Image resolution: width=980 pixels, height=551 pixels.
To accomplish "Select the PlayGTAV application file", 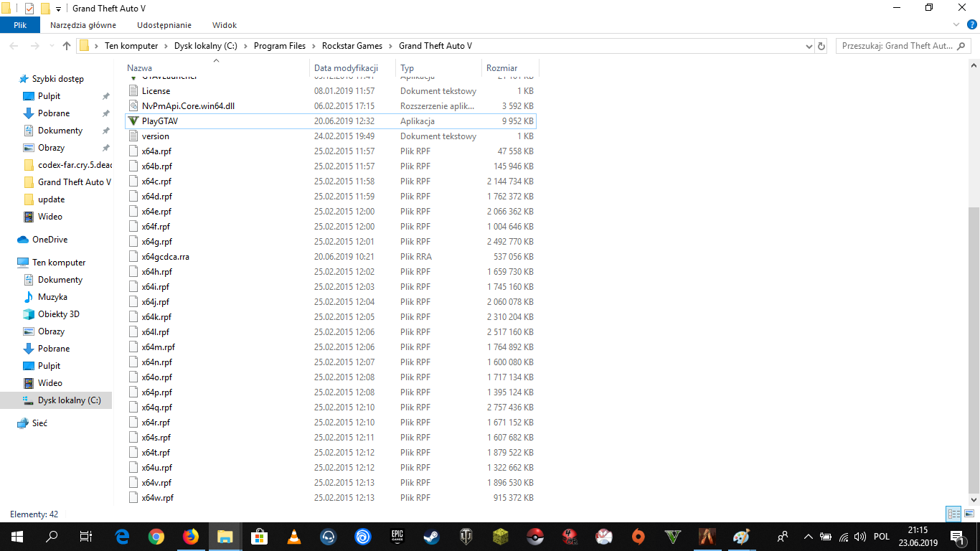I will (330, 121).
